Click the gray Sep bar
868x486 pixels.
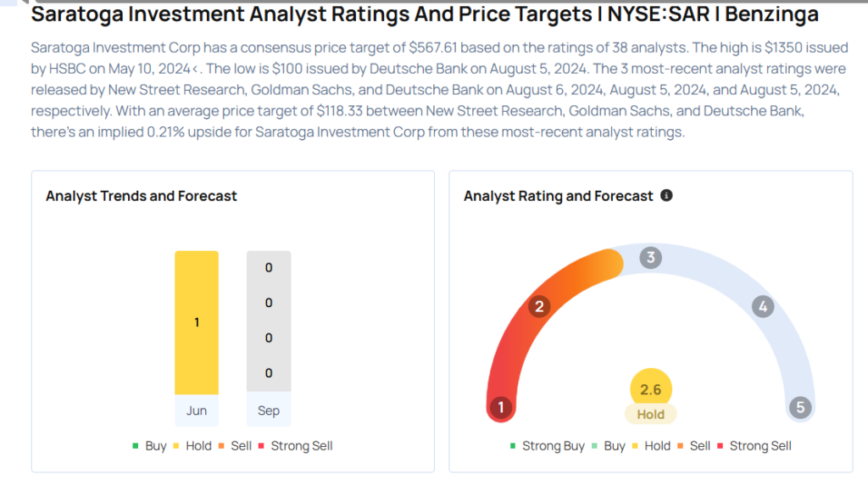269,322
